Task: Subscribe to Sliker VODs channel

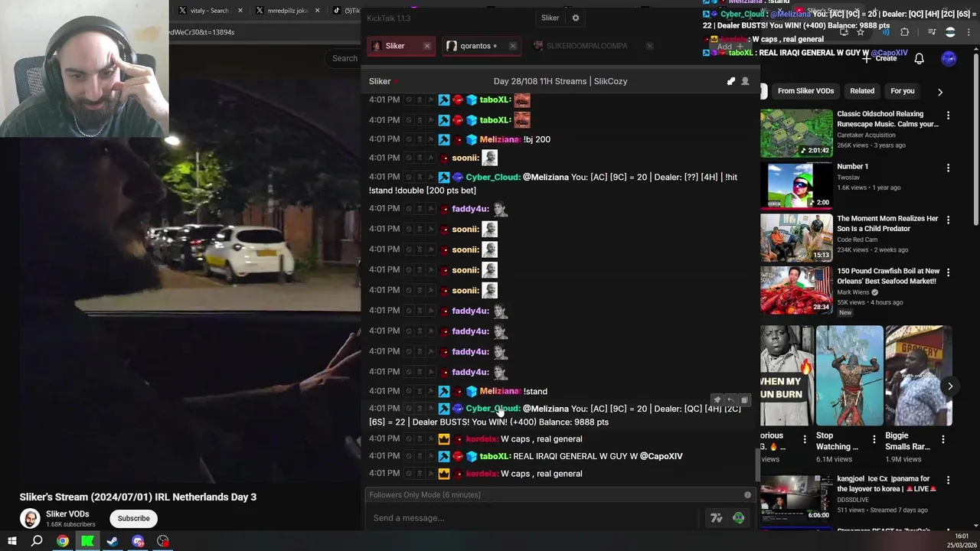Action: tap(133, 519)
